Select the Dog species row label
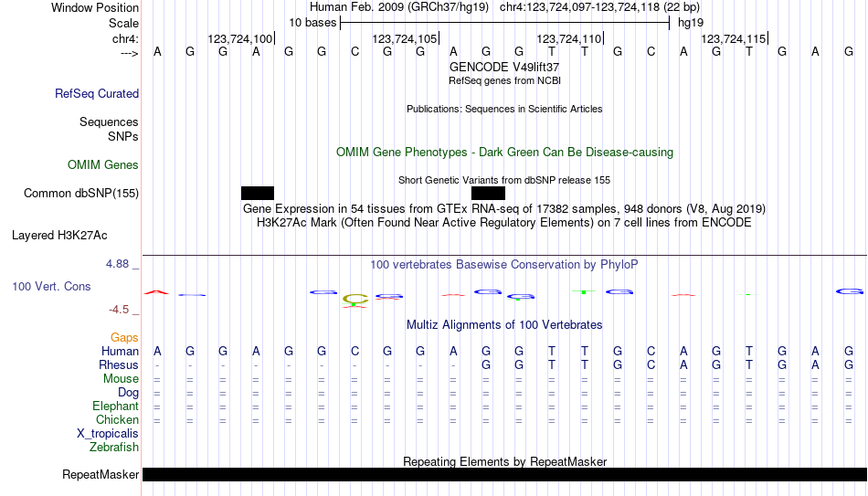 tap(129, 393)
